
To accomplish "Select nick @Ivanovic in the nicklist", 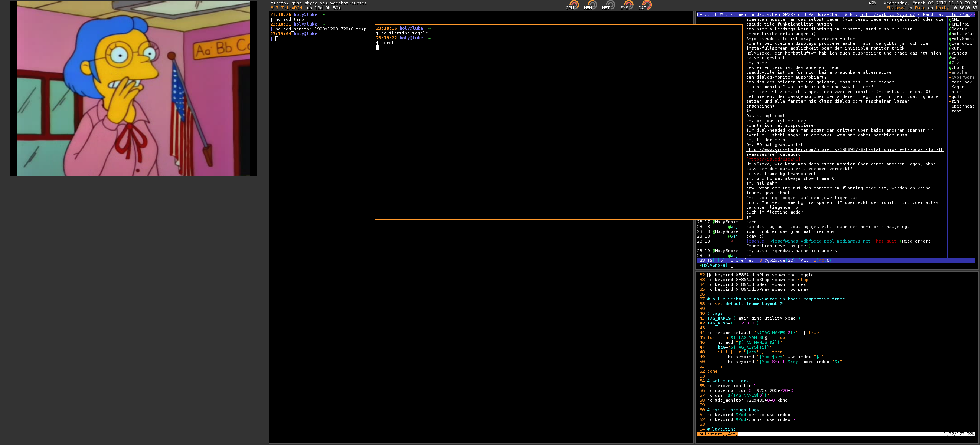I will pyautogui.click(x=961, y=43).
